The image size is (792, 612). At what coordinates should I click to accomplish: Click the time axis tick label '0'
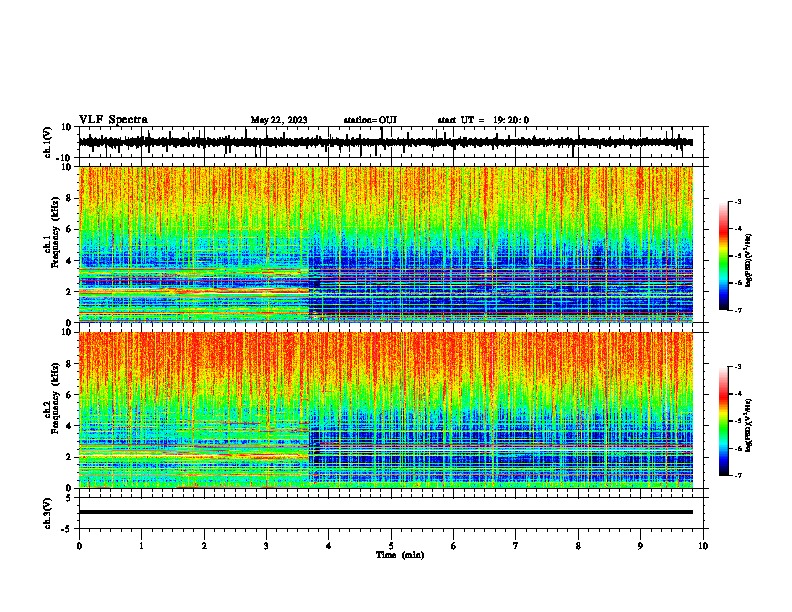pyautogui.click(x=79, y=546)
